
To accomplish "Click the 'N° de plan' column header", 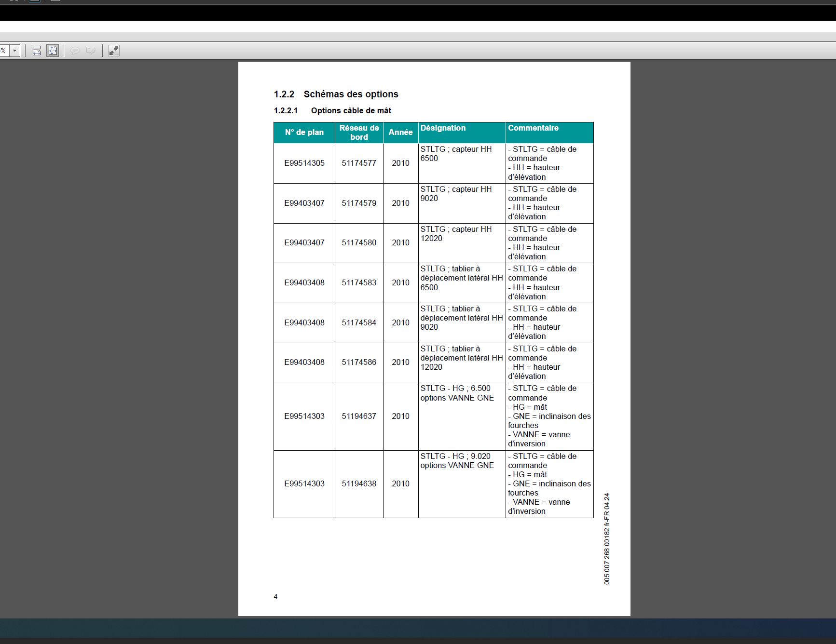I will point(304,133).
